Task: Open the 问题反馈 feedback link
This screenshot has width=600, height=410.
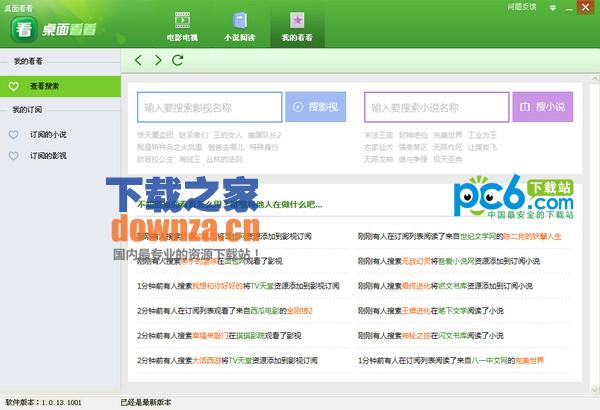Action: [x=522, y=7]
